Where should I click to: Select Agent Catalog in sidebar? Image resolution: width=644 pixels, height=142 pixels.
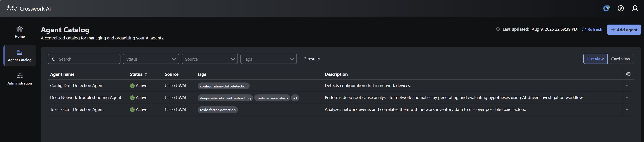coord(19,55)
